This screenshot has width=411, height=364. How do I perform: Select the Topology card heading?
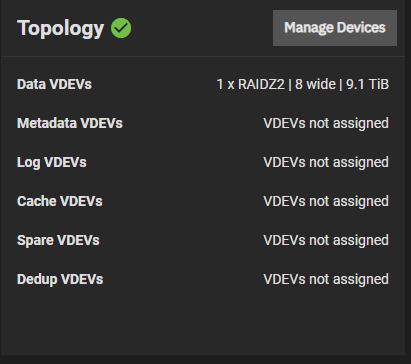60,28
